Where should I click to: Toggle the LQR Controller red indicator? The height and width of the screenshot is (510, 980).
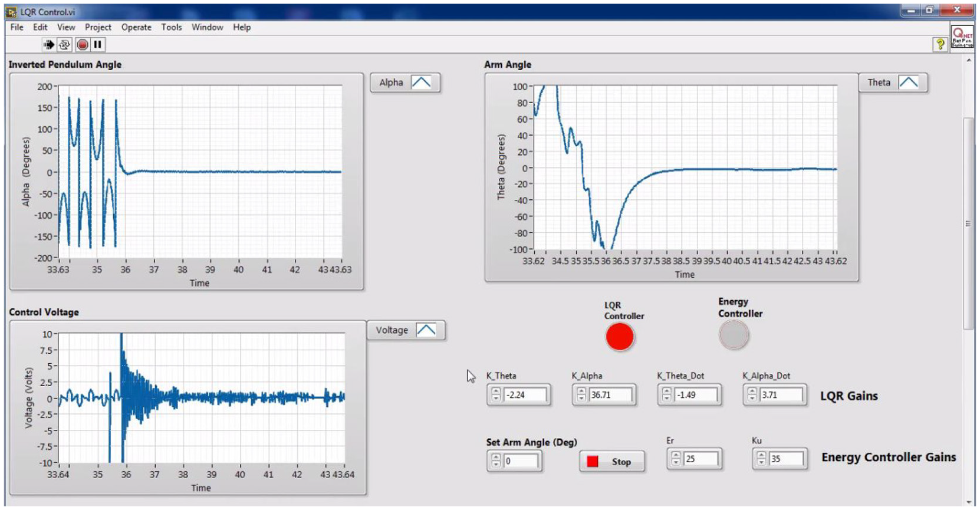(x=620, y=337)
